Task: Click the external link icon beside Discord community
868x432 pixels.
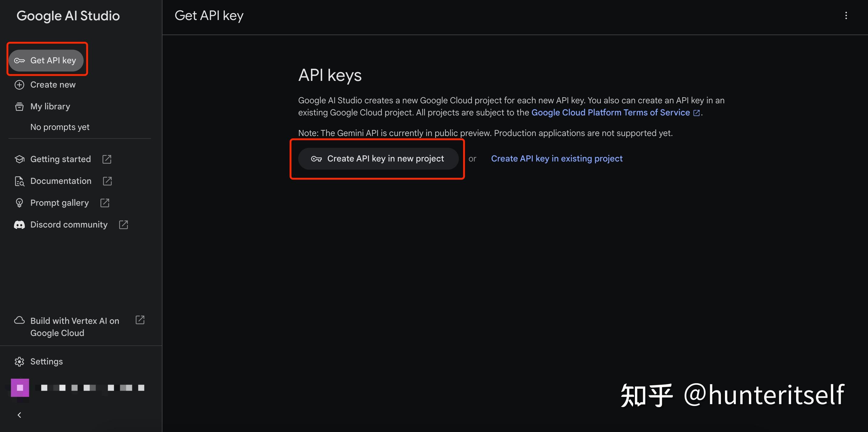Action: click(x=123, y=224)
